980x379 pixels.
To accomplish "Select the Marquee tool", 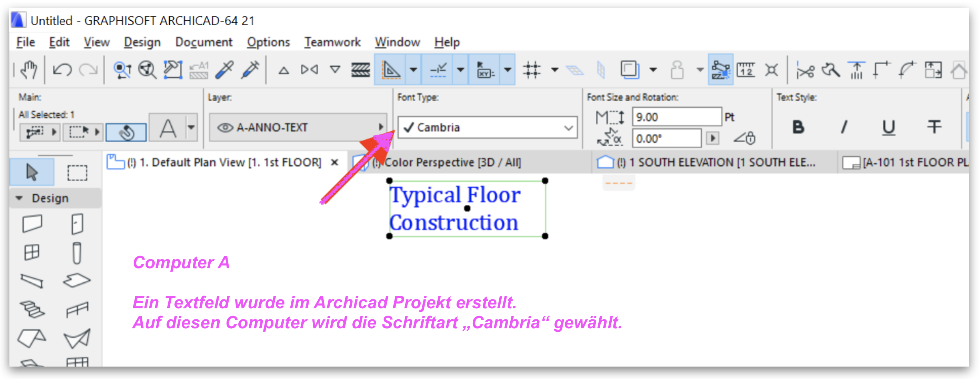I will pos(77,173).
